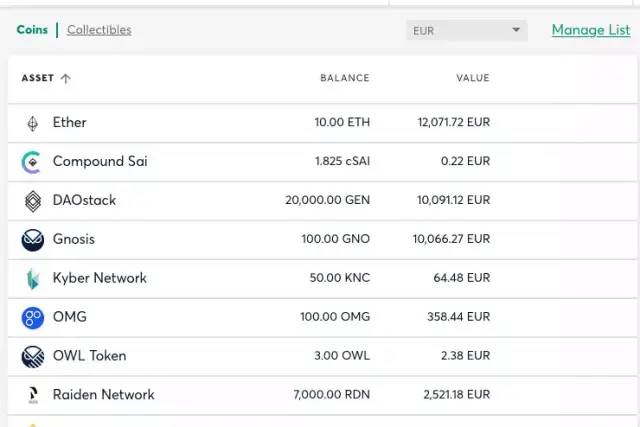Sort by the BALANCE column header

click(345, 78)
